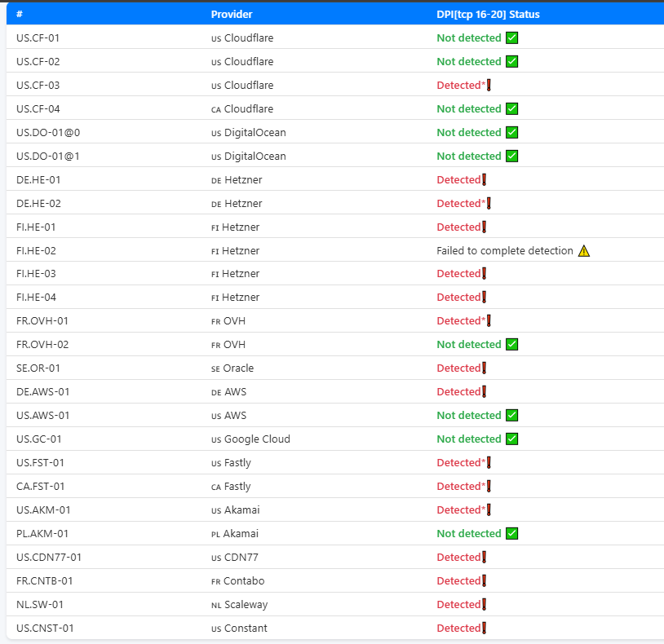Image resolution: width=664 pixels, height=644 pixels.
Task: Select the DE.HE-02 row identifier
Action: pos(38,204)
